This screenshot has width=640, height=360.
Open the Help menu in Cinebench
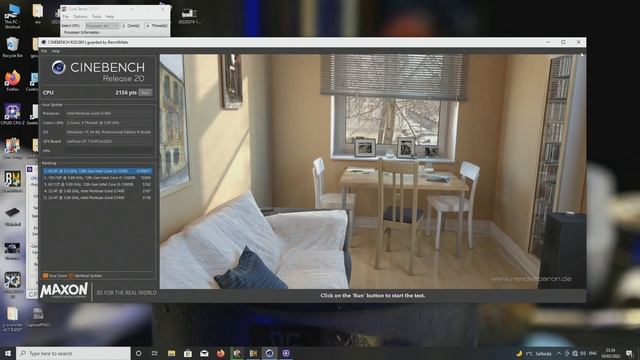pos(56,51)
